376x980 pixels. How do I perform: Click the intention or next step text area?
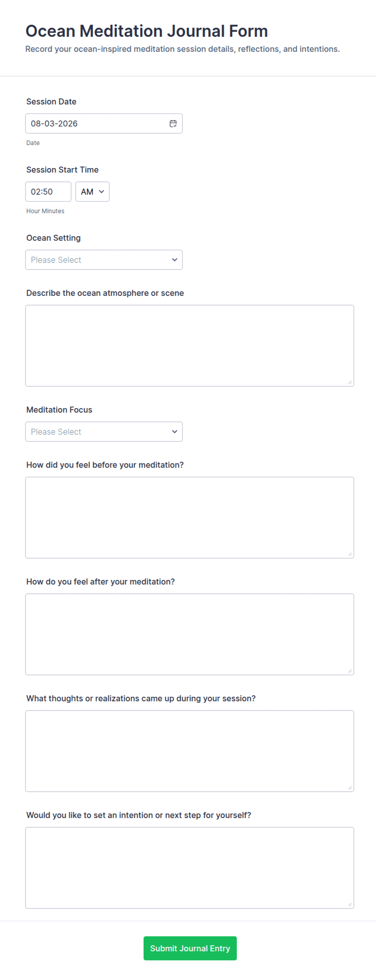click(190, 868)
